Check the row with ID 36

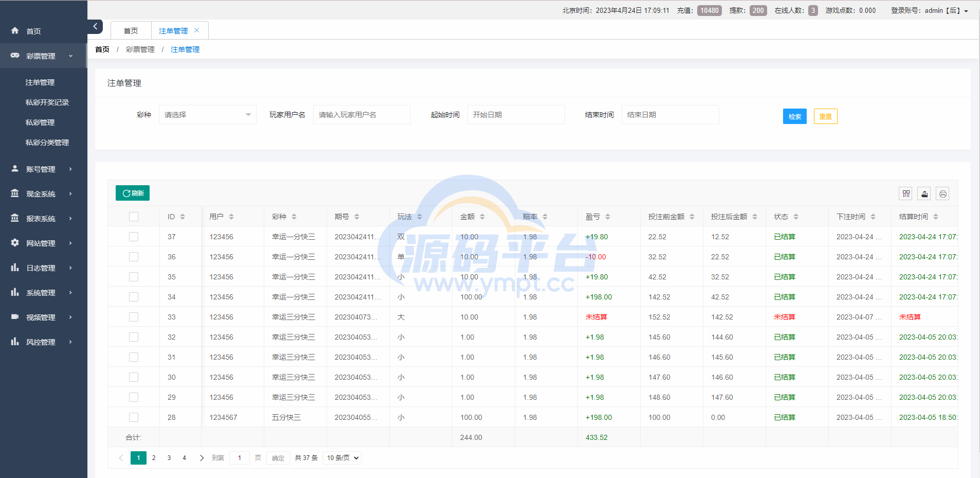coord(134,257)
